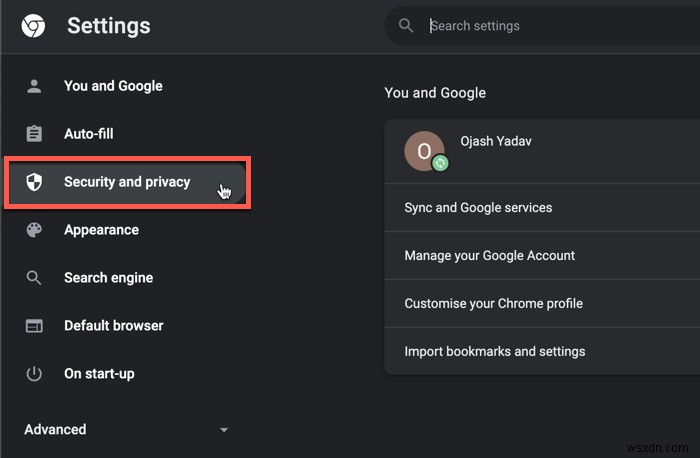Open the Advanced settings group
Screen dimensions: 700x458
tap(55, 430)
